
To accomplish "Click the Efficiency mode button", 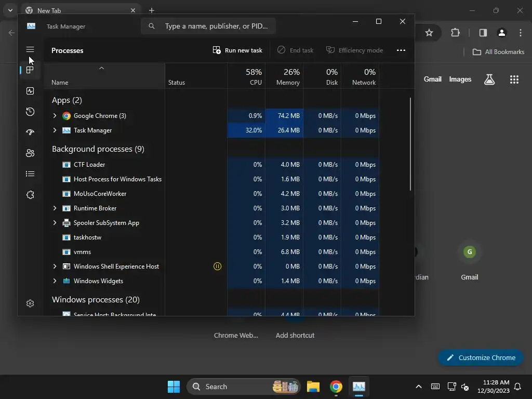I will click(354, 50).
